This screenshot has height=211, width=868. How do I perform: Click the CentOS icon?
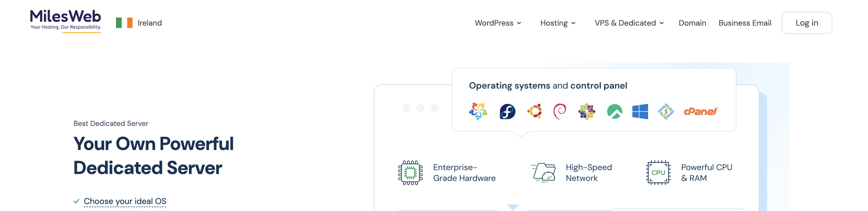click(587, 111)
